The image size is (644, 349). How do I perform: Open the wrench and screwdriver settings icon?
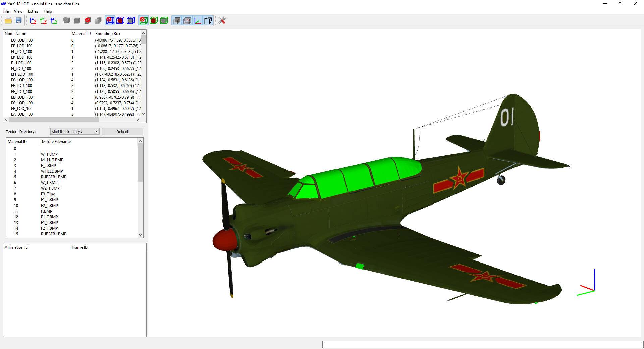[x=222, y=21]
